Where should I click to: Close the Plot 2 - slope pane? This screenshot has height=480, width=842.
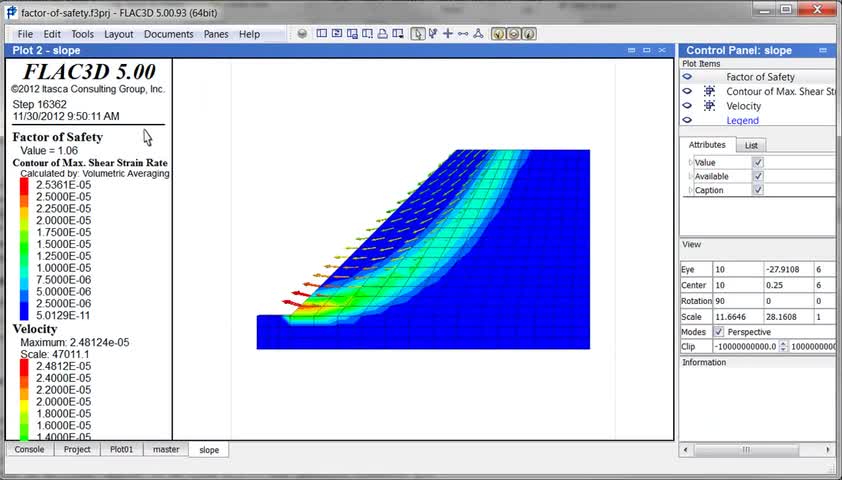(x=662, y=50)
